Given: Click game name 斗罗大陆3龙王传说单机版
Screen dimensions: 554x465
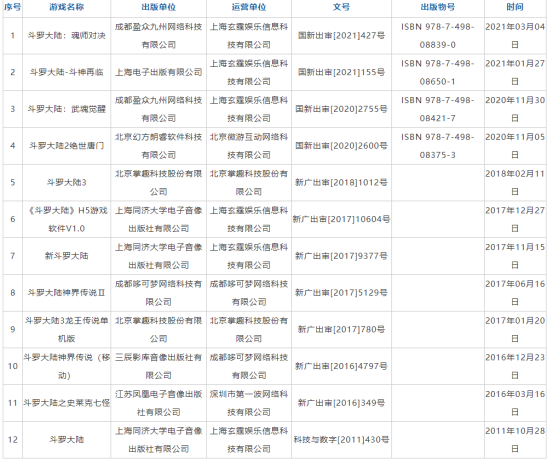Looking at the screenshot, I should coord(66,330).
